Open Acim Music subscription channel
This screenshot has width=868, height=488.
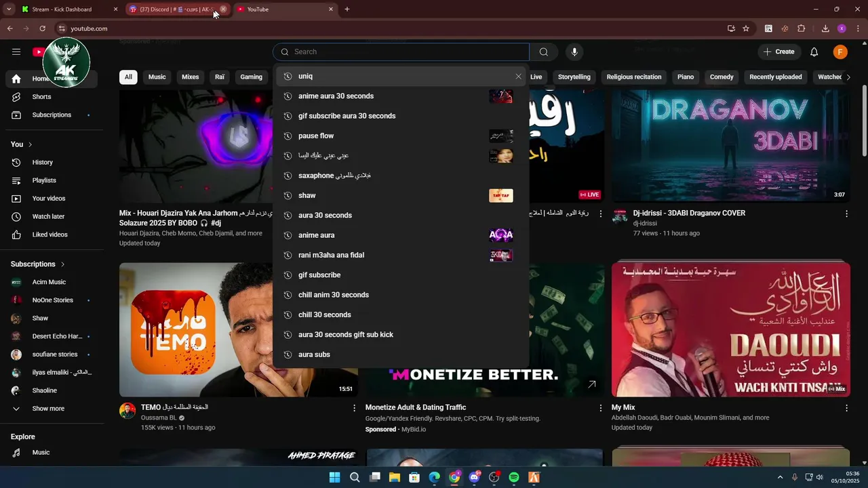(x=52, y=283)
